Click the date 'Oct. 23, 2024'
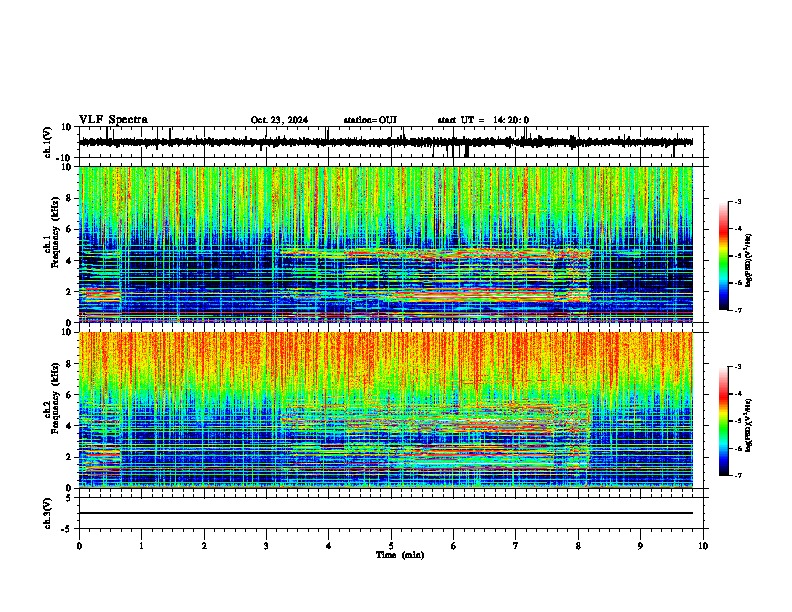792x612 pixels. (279, 120)
